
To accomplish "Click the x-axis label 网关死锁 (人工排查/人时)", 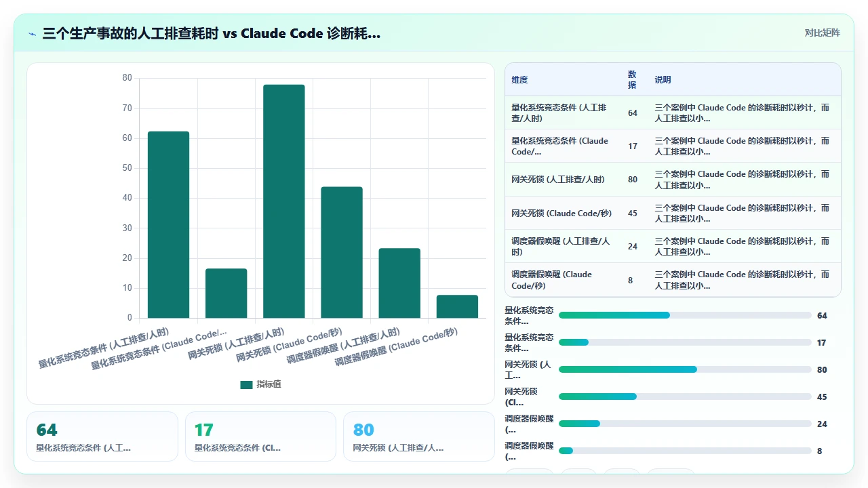I will (236, 344).
